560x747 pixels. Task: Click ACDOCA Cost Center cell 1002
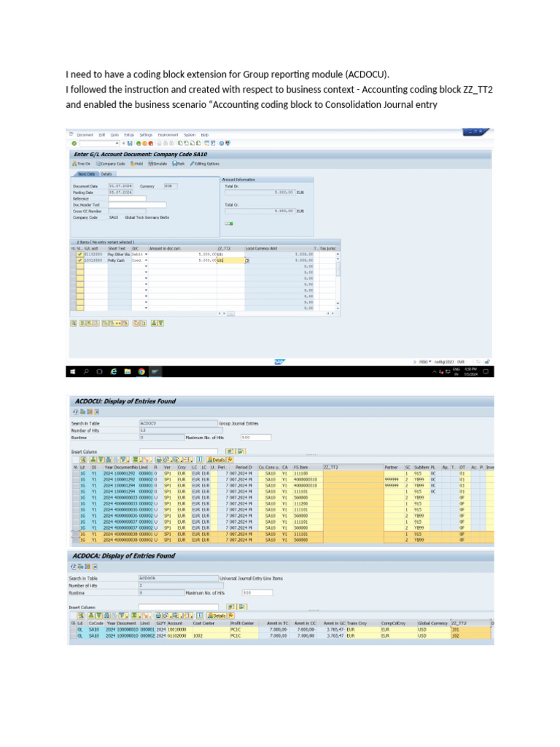click(x=211, y=635)
